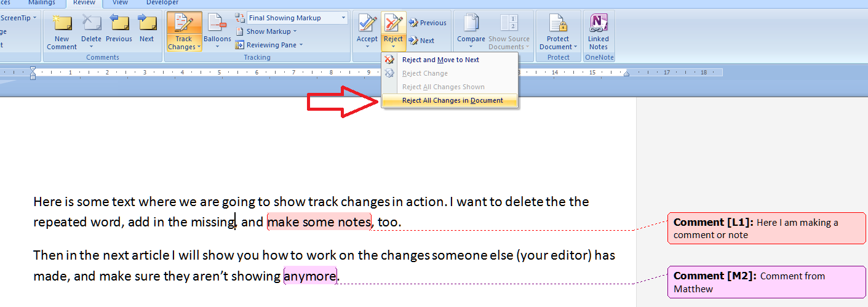Go to Next comment icon
This screenshot has width=868, height=307.
point(146,25)
